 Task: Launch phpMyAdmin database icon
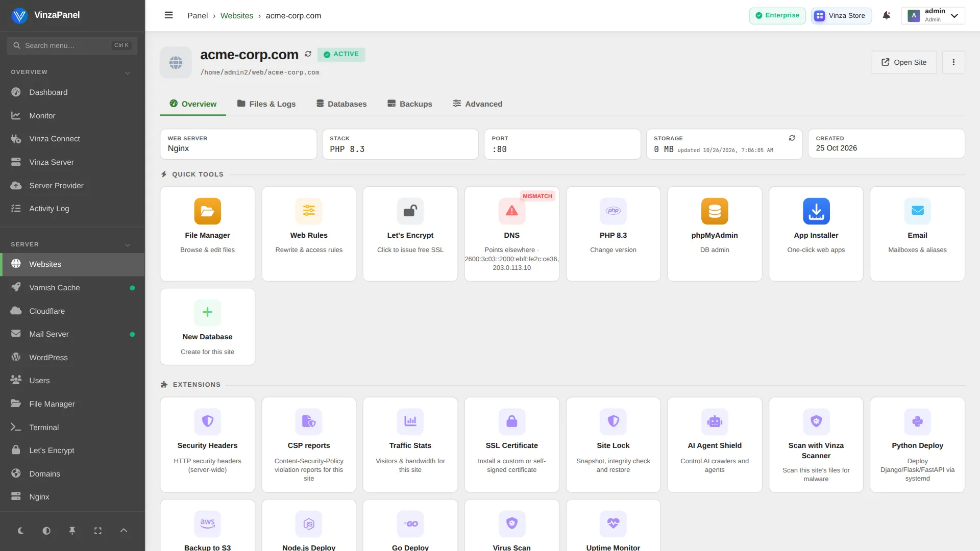tap(715, 211)
